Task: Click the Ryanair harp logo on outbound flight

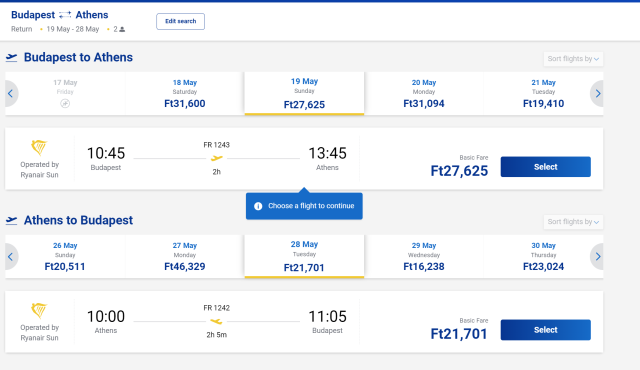Action: click(39, 147)
